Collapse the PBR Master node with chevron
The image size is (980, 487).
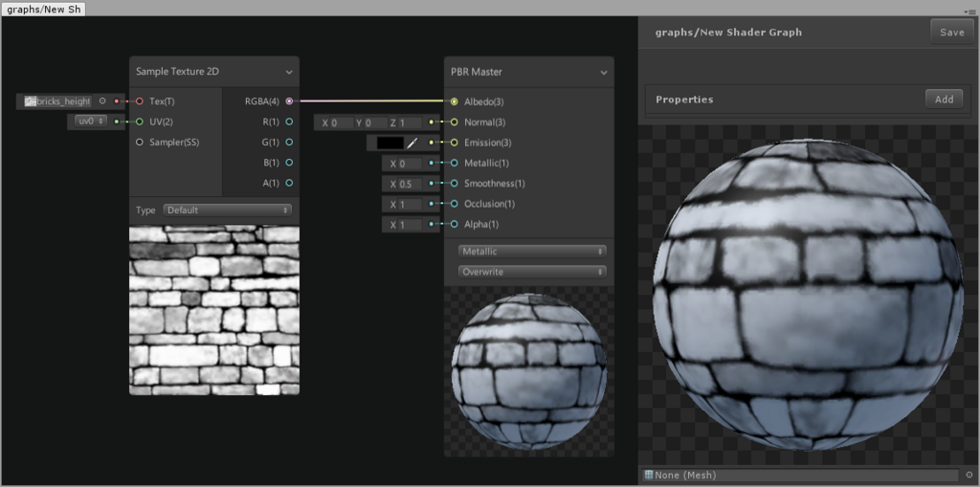(x=604, y=73)
